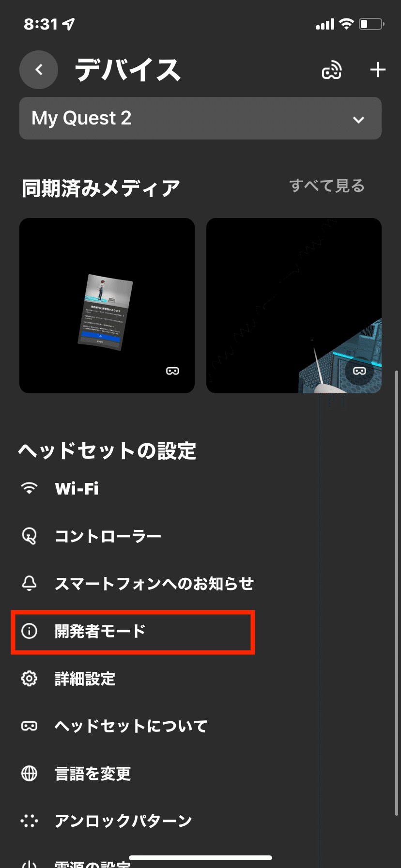Open the second synced media thumbnail

294,306
